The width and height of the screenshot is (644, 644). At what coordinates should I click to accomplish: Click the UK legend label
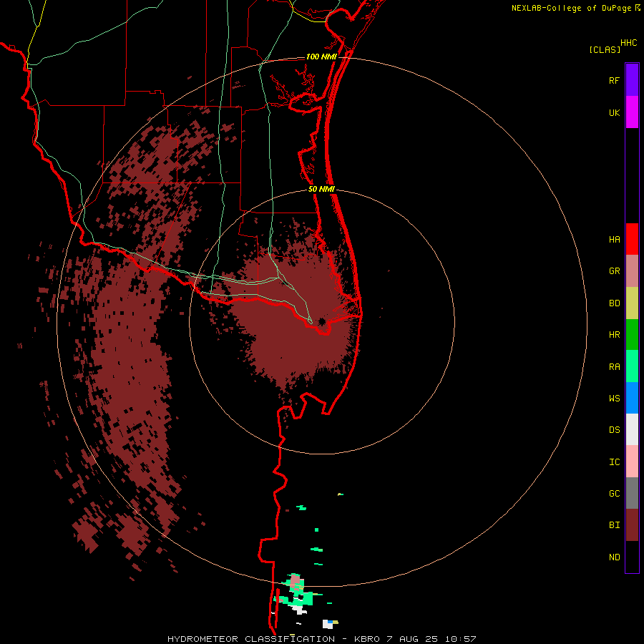615,112
